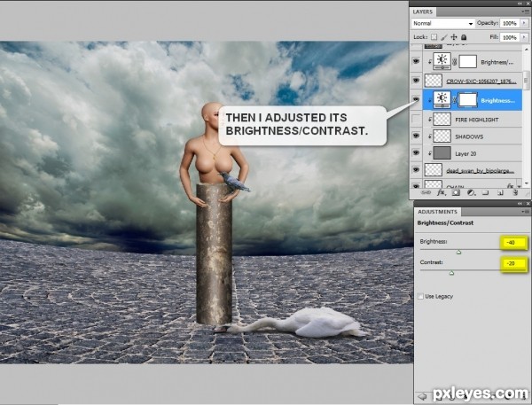Screen dimensions: 532x405
Task: Lock all padlock icon
Action: 464,37
